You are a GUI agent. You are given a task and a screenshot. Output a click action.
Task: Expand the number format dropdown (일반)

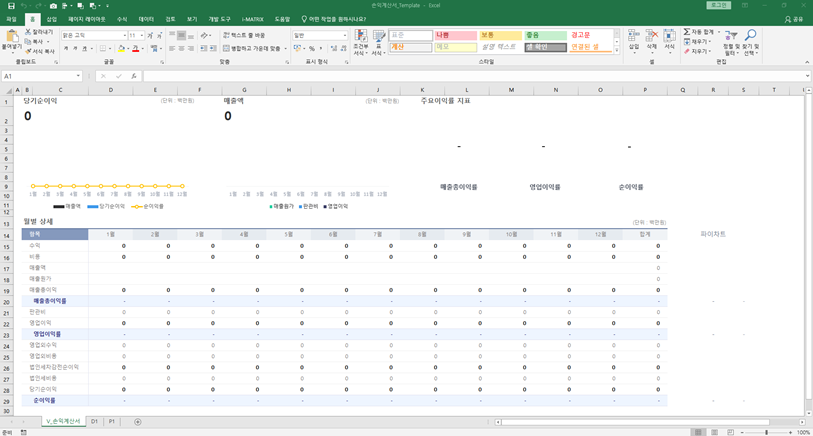pyautogui.click(x=344, y=35)
